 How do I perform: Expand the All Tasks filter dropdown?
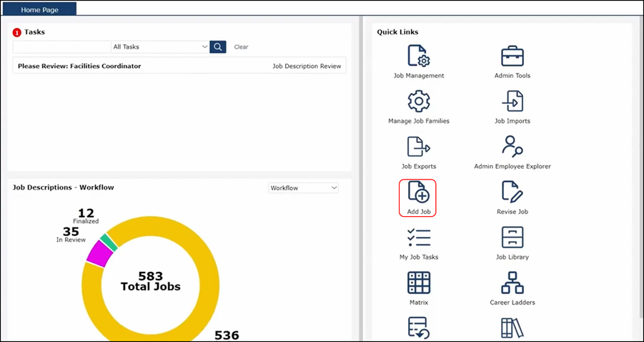(160, 47)
